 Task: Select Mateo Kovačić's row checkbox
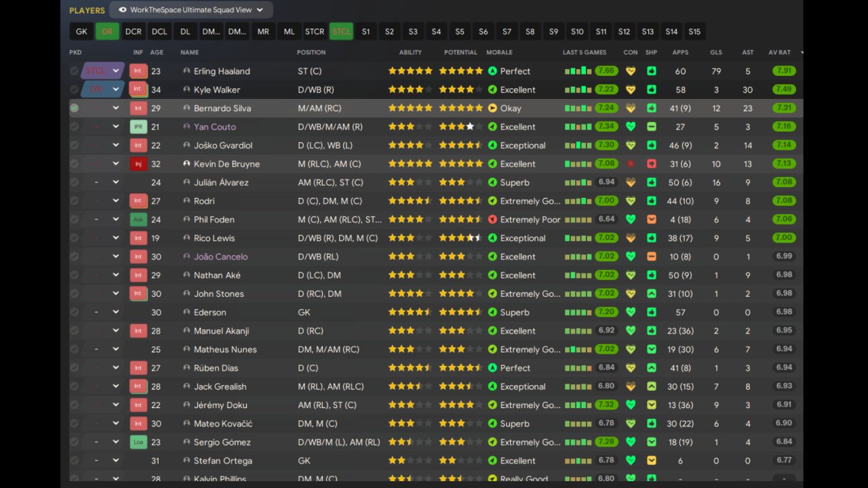point(74,424)
